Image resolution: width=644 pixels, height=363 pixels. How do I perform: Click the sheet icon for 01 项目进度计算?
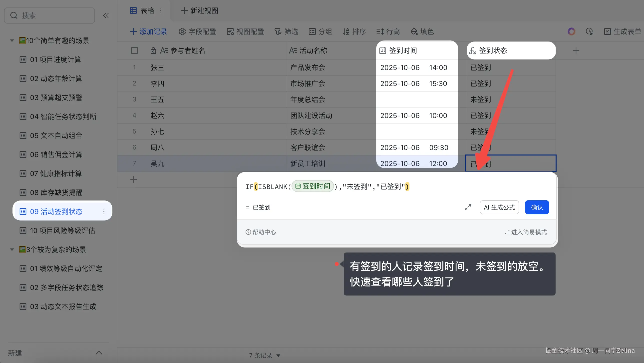[x=23, y=59]
